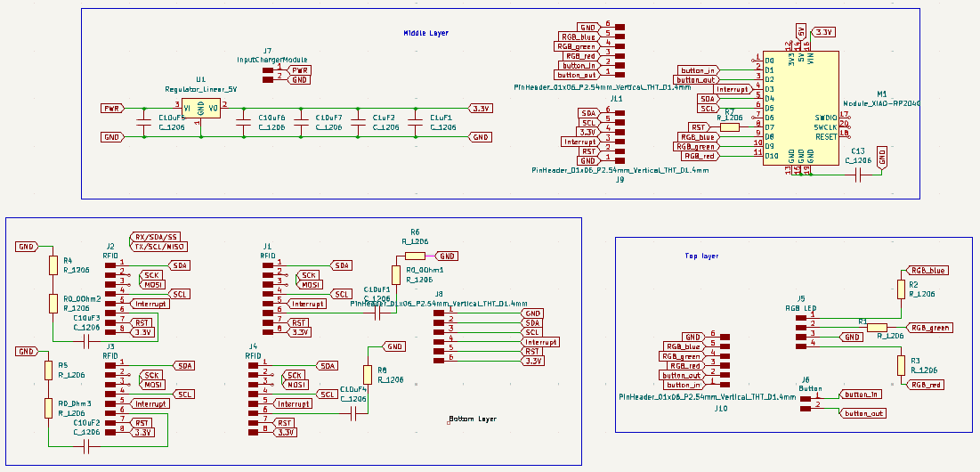
Task: Select the R0_0Ohm2 resistor reference
Action: coord(82,298)
